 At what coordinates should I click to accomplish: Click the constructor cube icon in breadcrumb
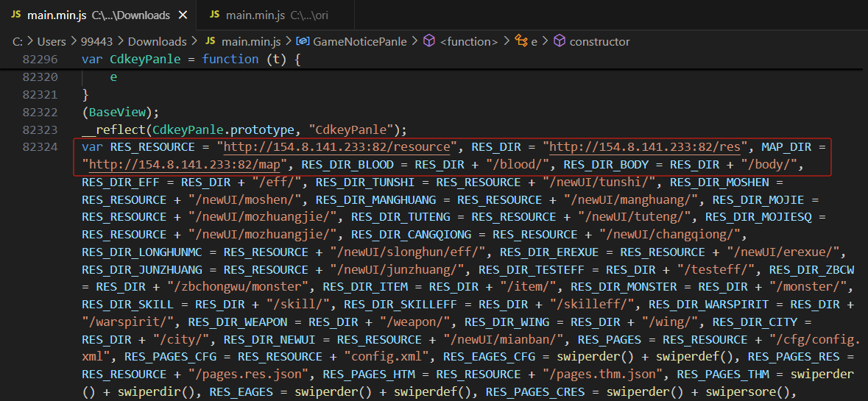click(x=560, y=42)
